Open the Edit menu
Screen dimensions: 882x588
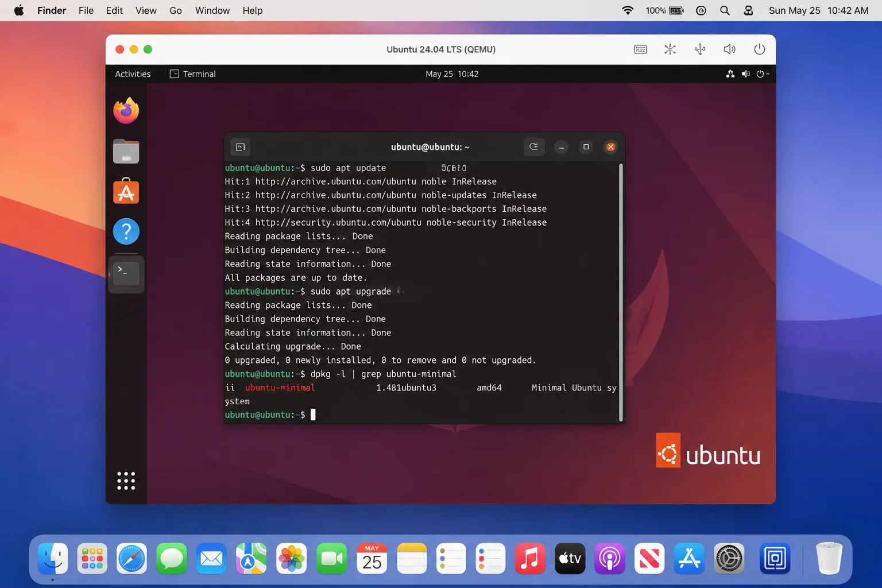point(114,10)
